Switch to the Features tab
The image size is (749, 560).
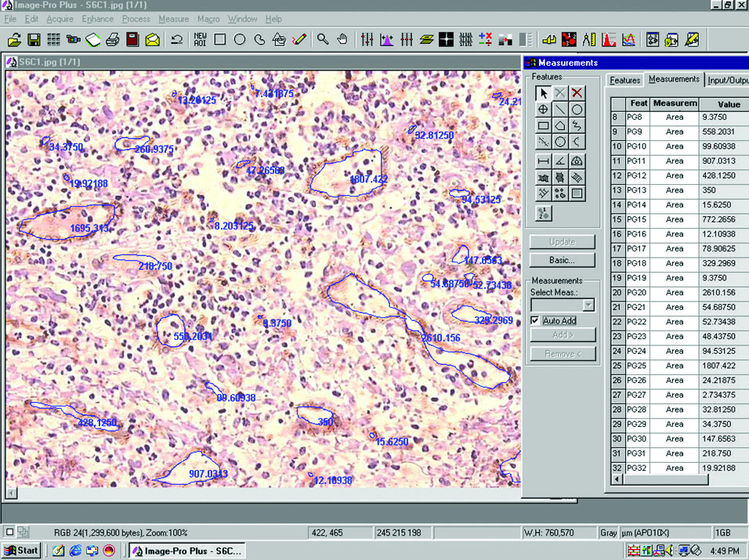[624, 80]
